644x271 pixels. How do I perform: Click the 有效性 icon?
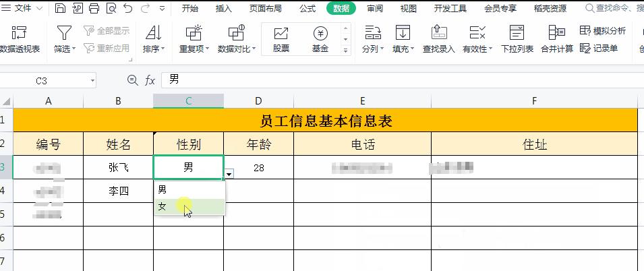click(477, 33)
